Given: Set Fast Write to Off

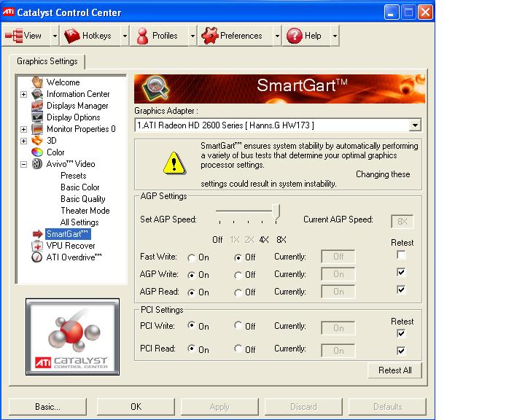Looking at the screenshot, I should [238, 257].
